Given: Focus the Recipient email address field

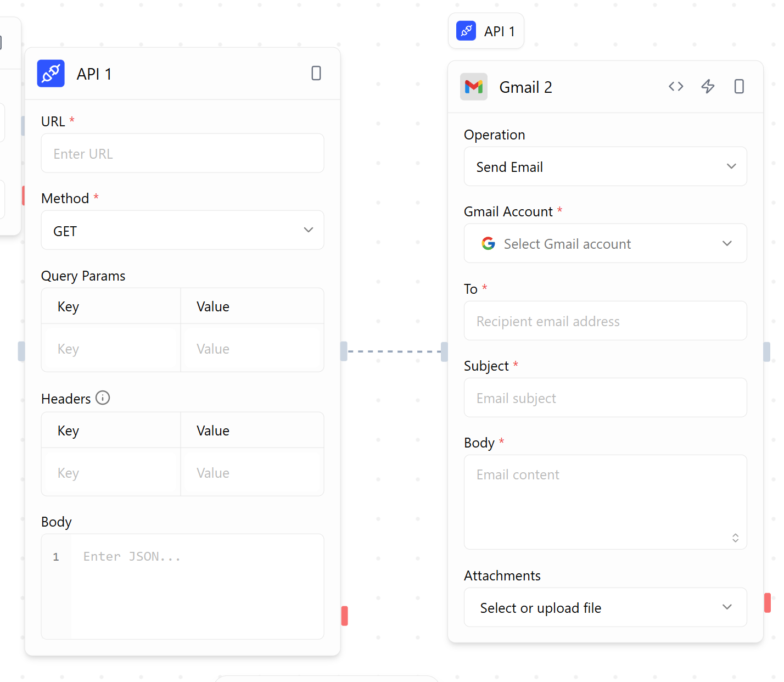Looking at the screenshot, I should pyautogui.click(x=605, y=321).
